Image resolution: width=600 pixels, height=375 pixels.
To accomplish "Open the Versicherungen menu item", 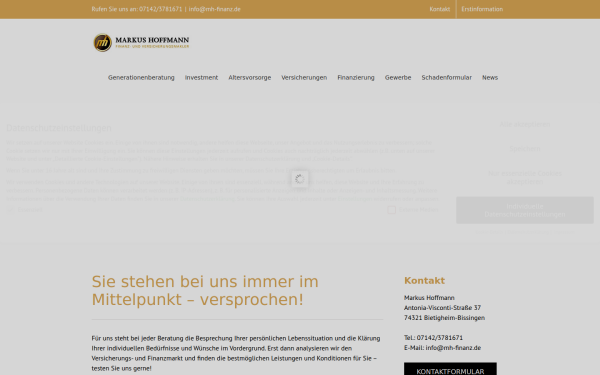I will click(x=304, y=78).
